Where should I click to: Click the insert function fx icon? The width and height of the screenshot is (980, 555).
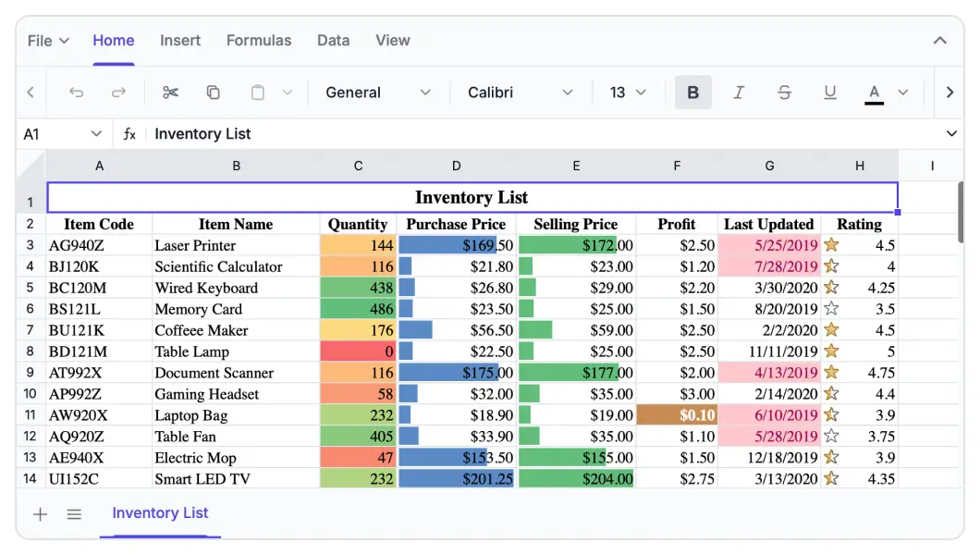(129, 134)
